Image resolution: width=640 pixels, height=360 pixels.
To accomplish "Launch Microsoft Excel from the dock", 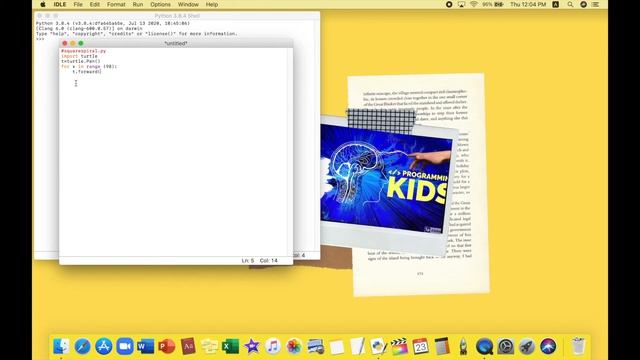I will point(231,347).
